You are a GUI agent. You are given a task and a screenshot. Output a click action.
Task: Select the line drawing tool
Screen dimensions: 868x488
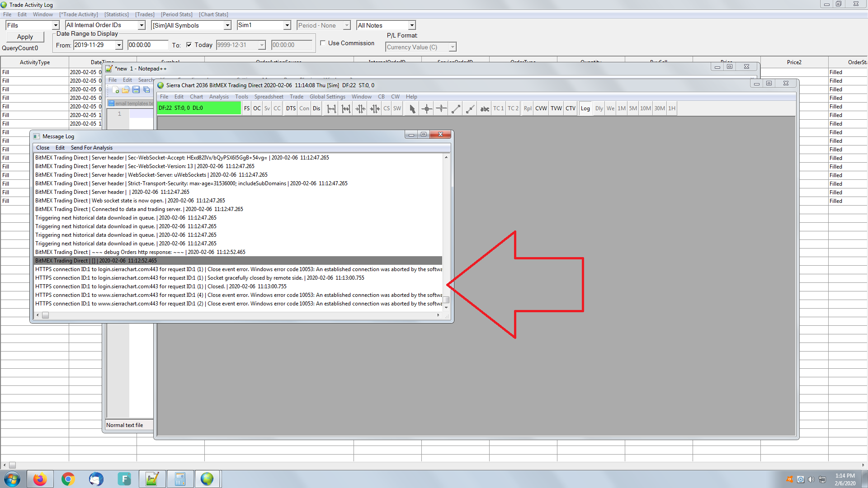pos(456,108)
